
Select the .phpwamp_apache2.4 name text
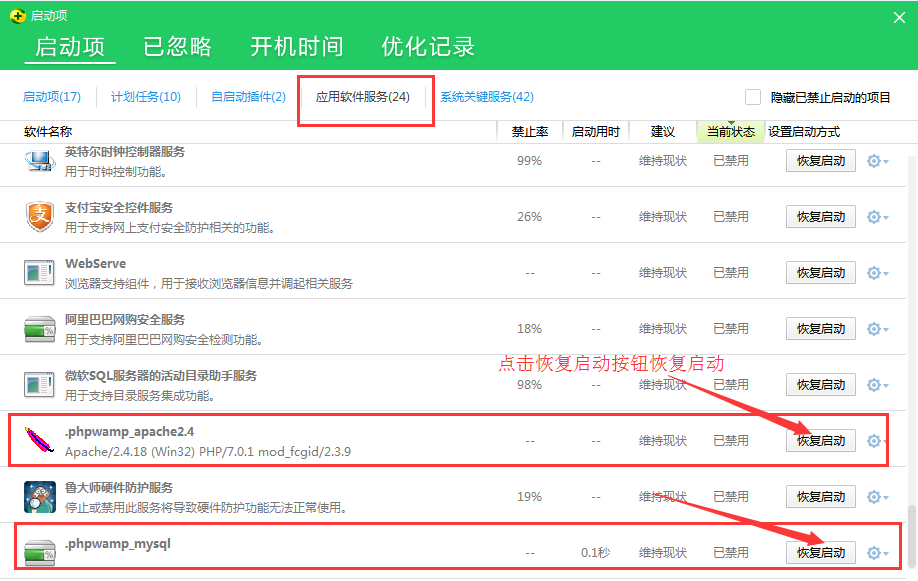click(x=129, y=432)
